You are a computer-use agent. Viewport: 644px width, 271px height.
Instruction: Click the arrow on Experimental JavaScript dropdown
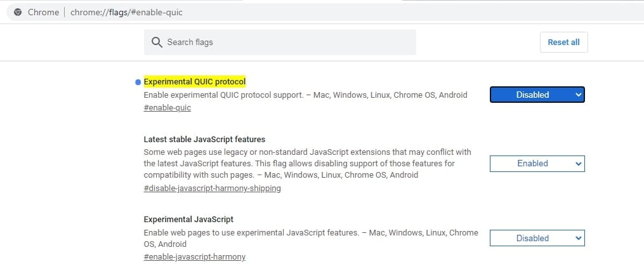(x=578, y=238)
